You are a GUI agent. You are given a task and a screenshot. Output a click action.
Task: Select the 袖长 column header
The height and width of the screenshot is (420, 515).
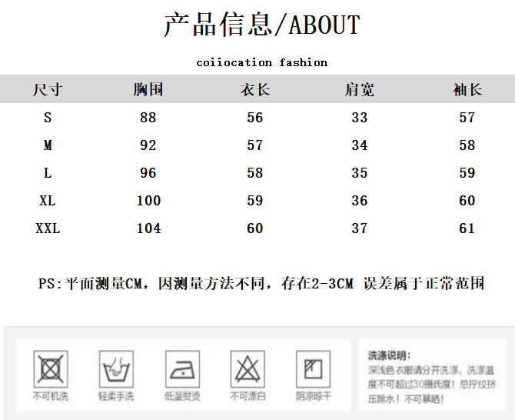[467, 89]
